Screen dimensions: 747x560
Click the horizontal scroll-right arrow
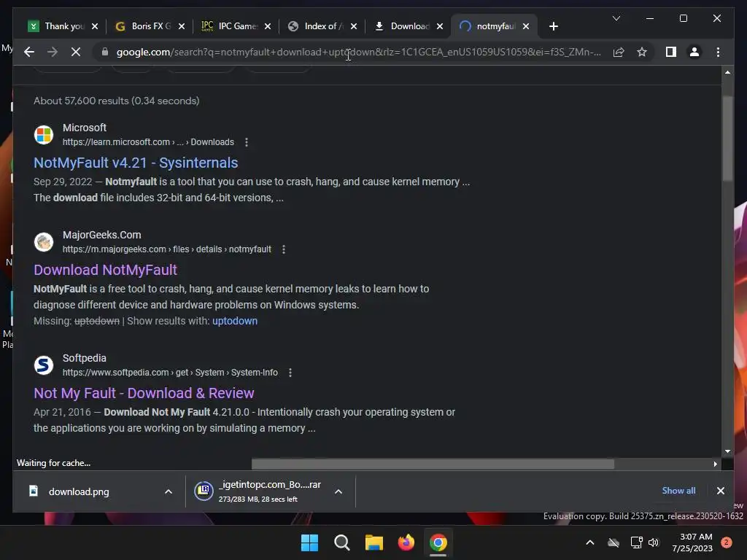pos(715,464)
